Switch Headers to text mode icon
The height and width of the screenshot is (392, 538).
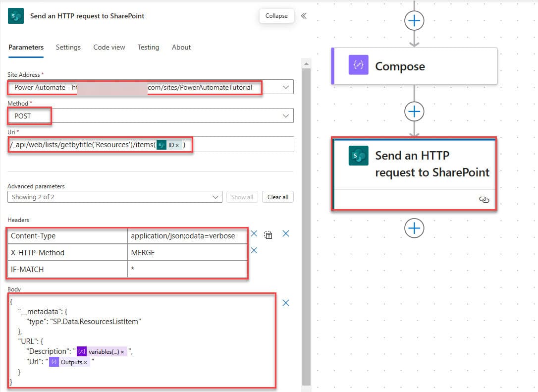tap(268, 235)
